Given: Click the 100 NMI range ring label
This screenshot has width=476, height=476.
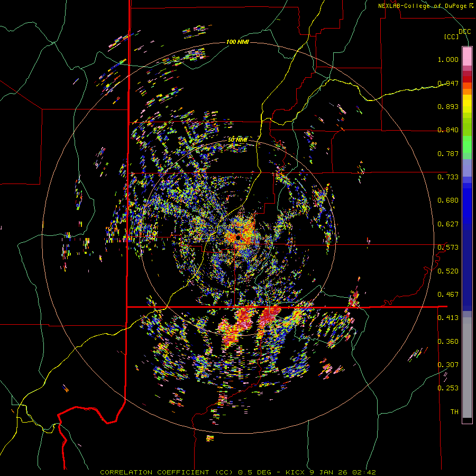Looking at the screenshot, I should click(x=237, y=42).
